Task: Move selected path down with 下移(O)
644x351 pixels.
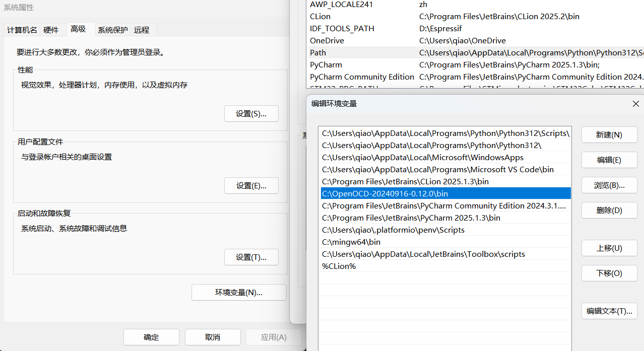Action: [609, 273]
